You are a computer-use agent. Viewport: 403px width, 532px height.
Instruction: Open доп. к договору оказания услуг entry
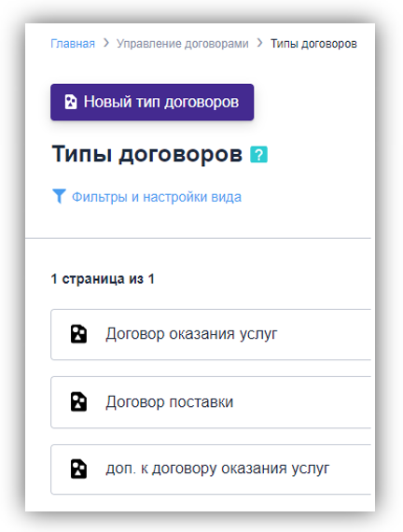pyautogui.click(x=217, y=469)
